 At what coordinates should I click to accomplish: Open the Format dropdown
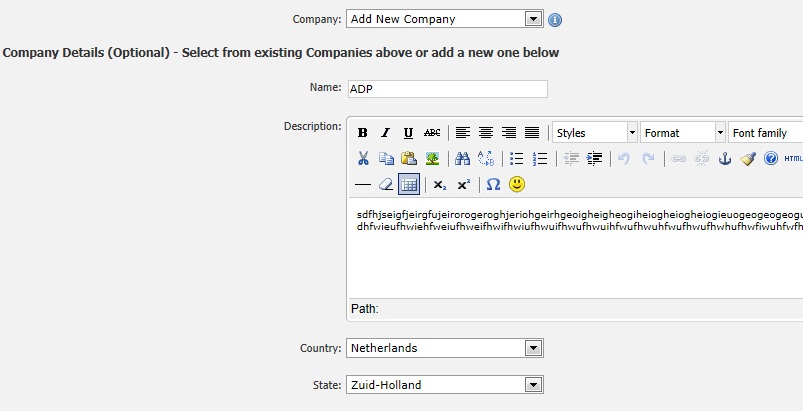pyautogui.click(x=683, y=133)
